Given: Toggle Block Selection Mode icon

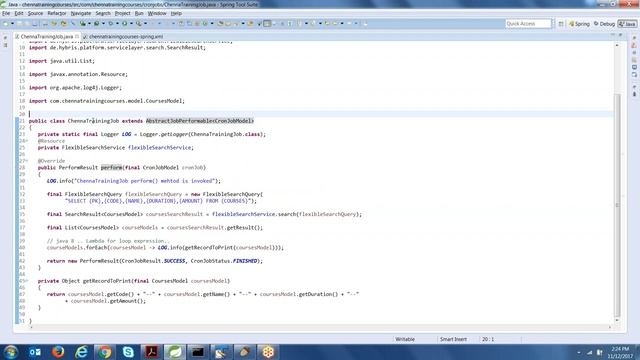Looking at the screenshot, I should click(x=282, y=24).
